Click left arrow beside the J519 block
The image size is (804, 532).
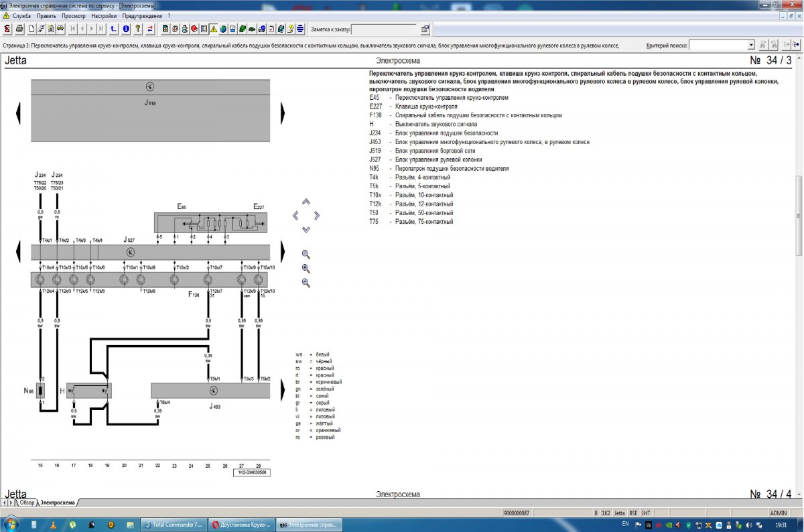(x=19, y=112)
